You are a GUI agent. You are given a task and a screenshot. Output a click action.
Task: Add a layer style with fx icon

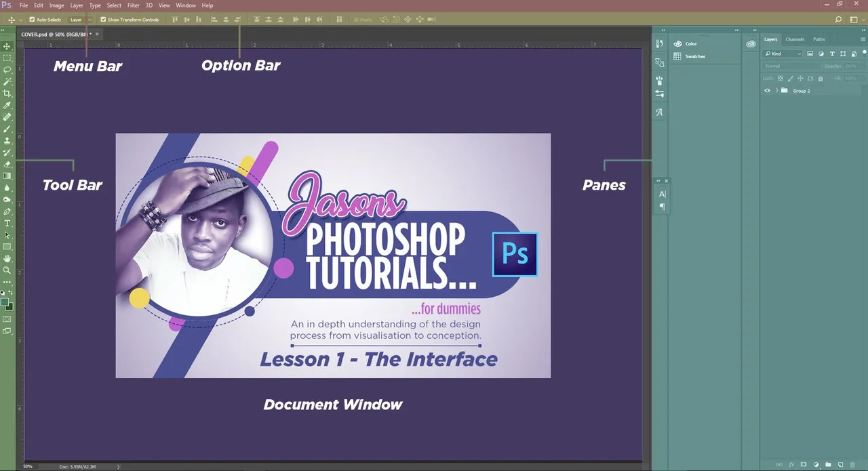[x=791, y=465]
